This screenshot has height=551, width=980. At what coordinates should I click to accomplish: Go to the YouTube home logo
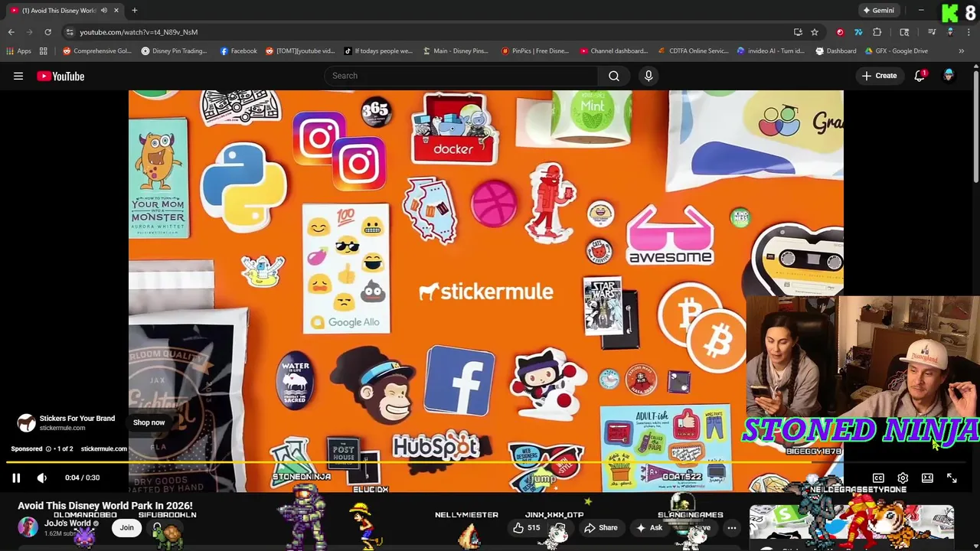(x=60, y=76)
